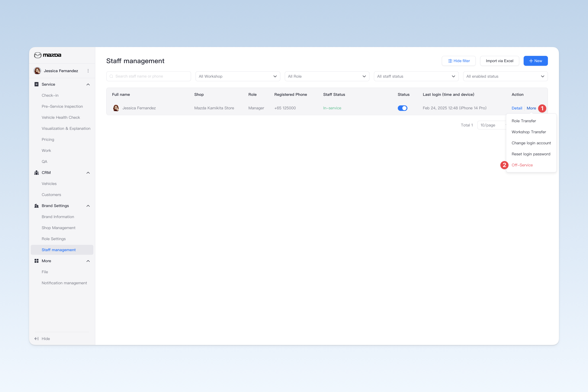The image size is (588, 392).
Task: Click the More link in Action column
Action: click(x=531, y=108)
